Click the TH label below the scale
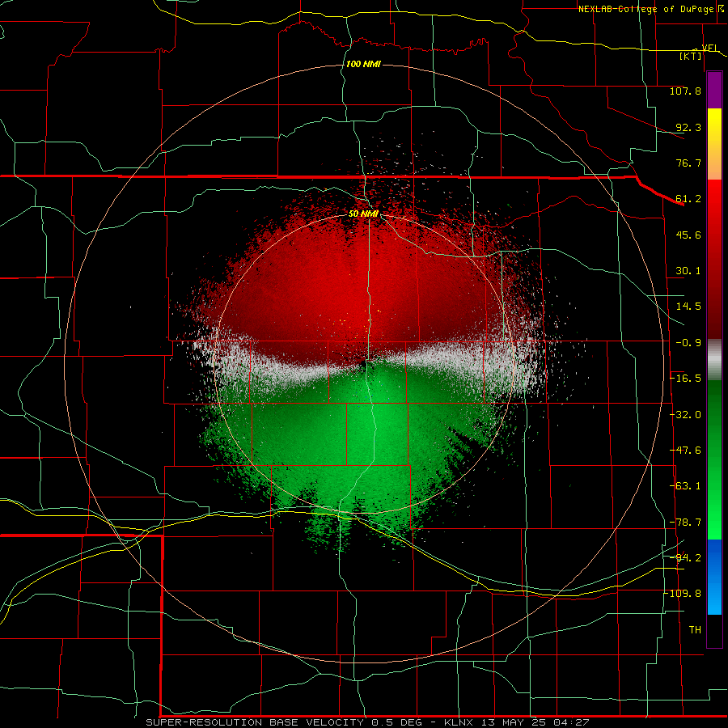The height and width of the screenshot is (728, 728). tap(695, 630)
